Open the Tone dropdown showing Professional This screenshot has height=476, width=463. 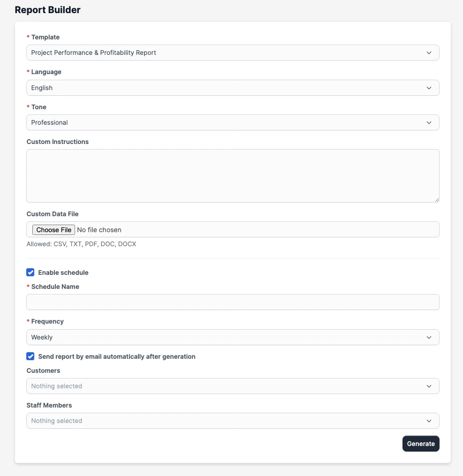coord(233,122)
